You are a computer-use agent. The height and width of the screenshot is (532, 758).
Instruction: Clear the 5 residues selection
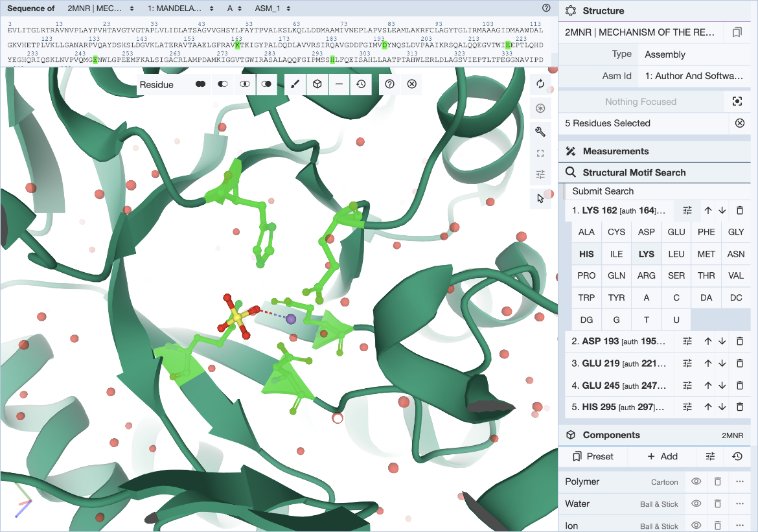coord(740,123)
